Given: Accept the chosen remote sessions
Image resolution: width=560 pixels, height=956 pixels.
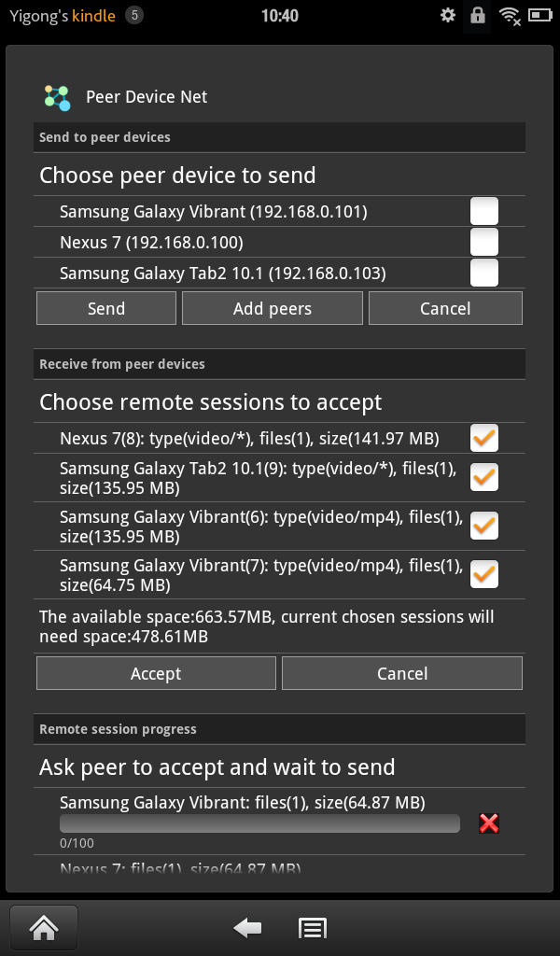Looking at the screenshot, I should (x=155, y=672).
